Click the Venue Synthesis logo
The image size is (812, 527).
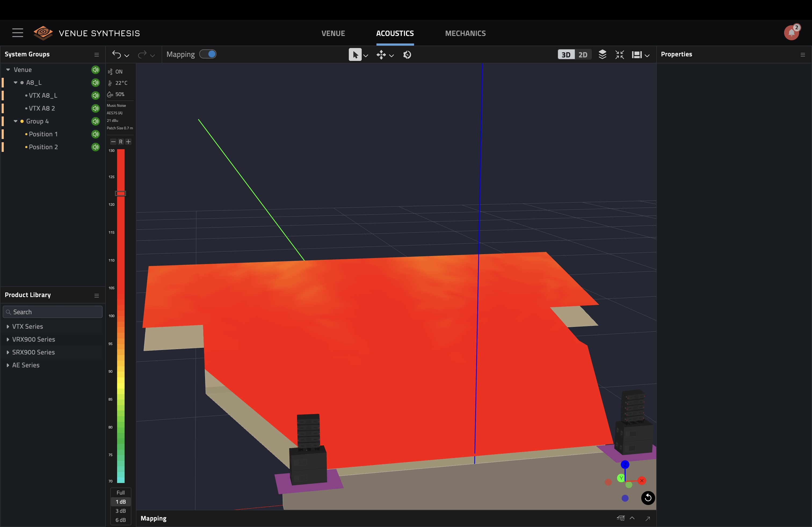coord(43,33)
